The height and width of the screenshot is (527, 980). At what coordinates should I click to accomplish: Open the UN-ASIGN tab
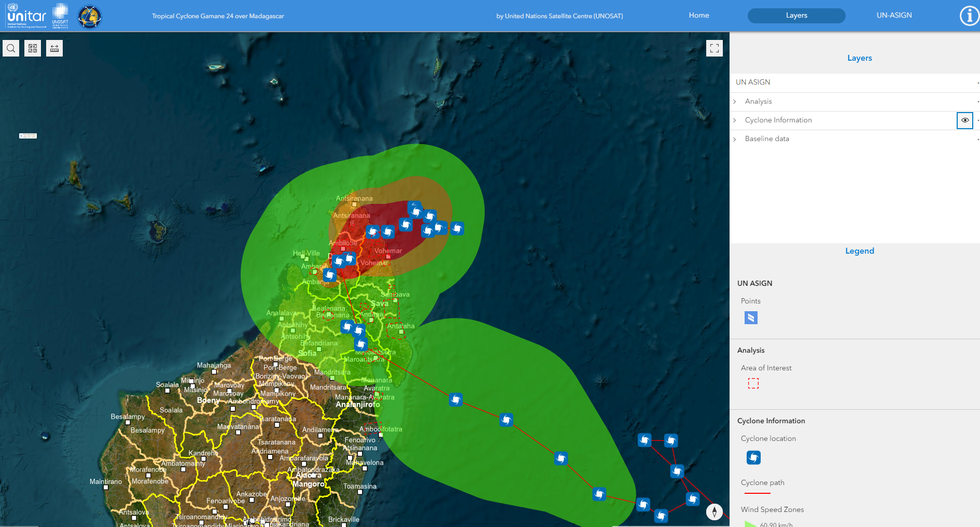(x=894, y=16)
